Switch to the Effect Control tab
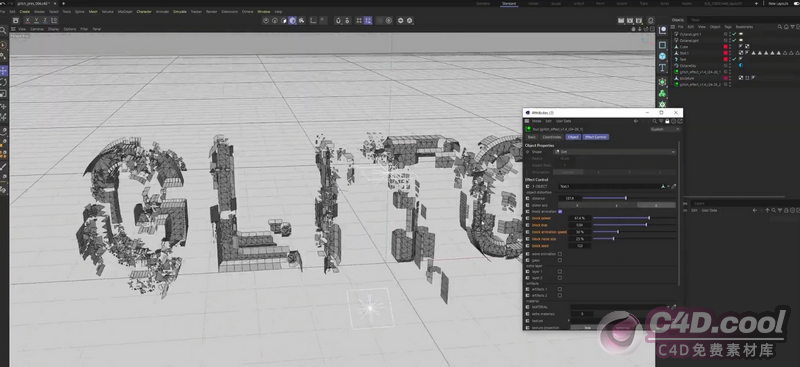Screen dimensions: 800x367 click(x=596, y=137)
